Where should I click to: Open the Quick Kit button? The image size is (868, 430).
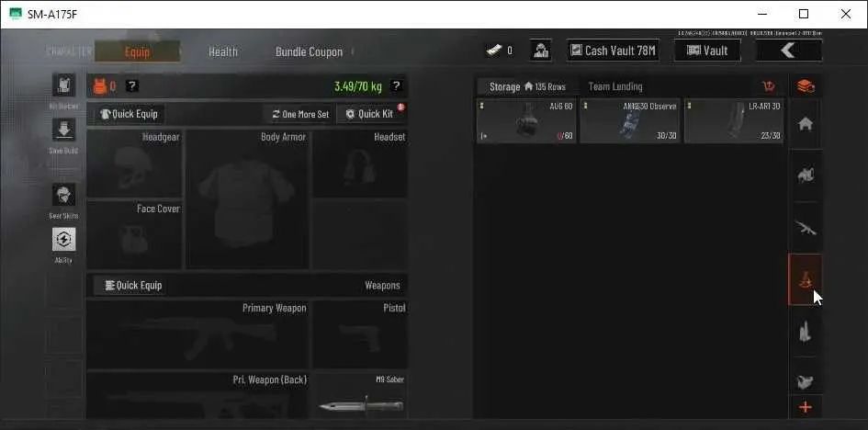click(x=371, y=114)
